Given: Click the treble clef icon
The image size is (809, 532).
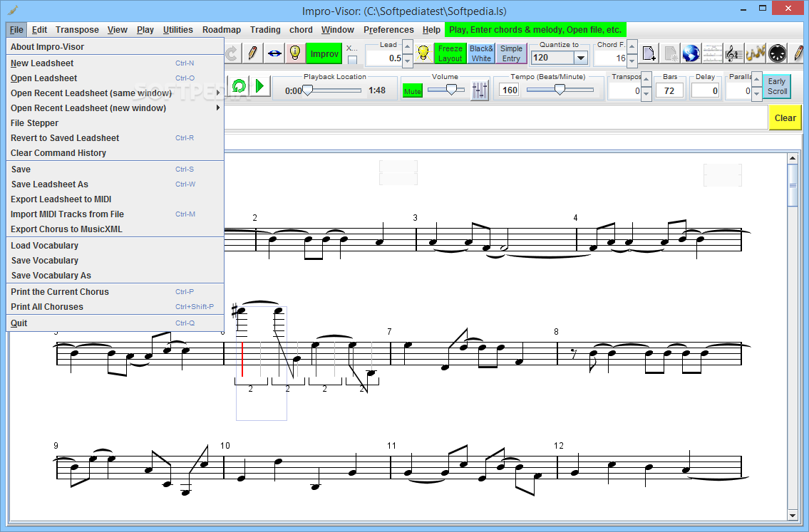Looking at the screenshot, I should pyautogui.click(x=733, y=53).
